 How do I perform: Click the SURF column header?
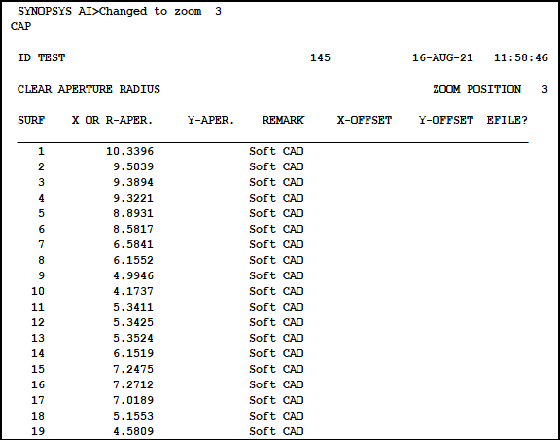tap(31, 120)
